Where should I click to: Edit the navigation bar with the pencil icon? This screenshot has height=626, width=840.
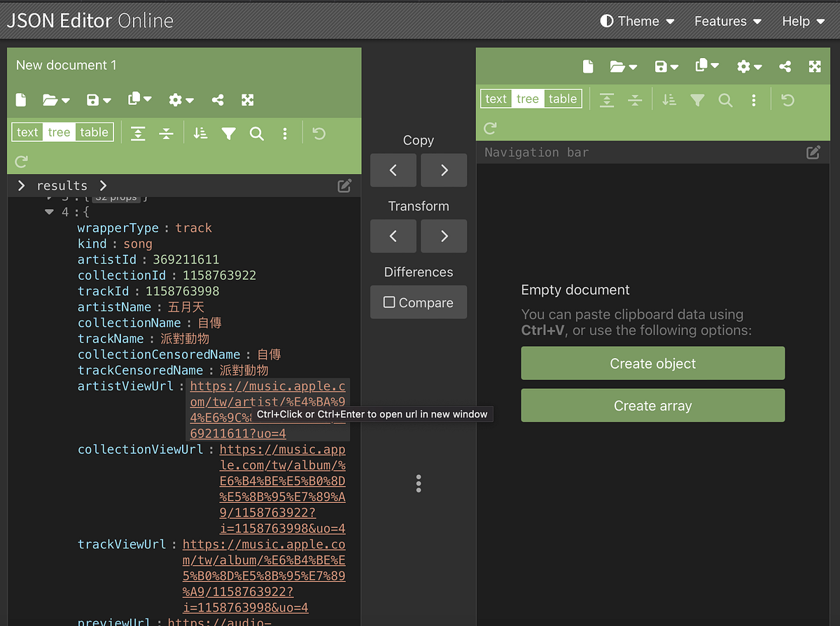tap(813, 152)
